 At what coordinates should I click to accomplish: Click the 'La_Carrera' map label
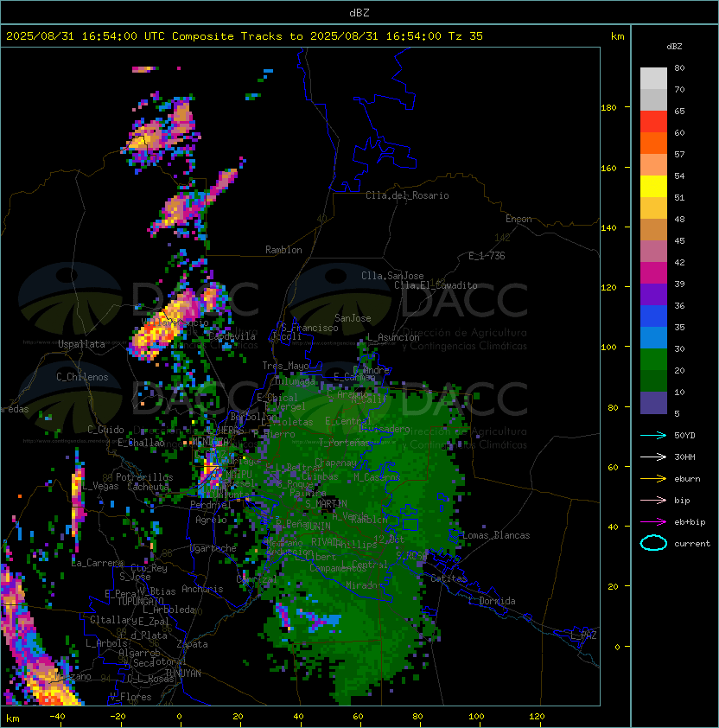[98, 563]
